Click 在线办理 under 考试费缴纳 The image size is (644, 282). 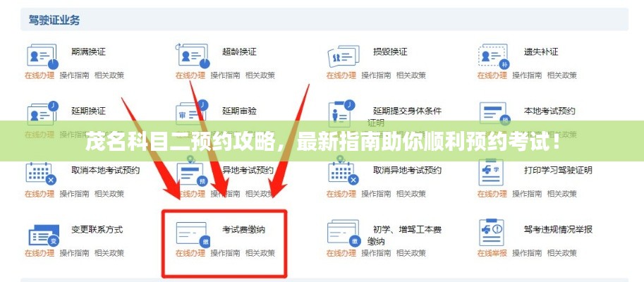point(190,253)
